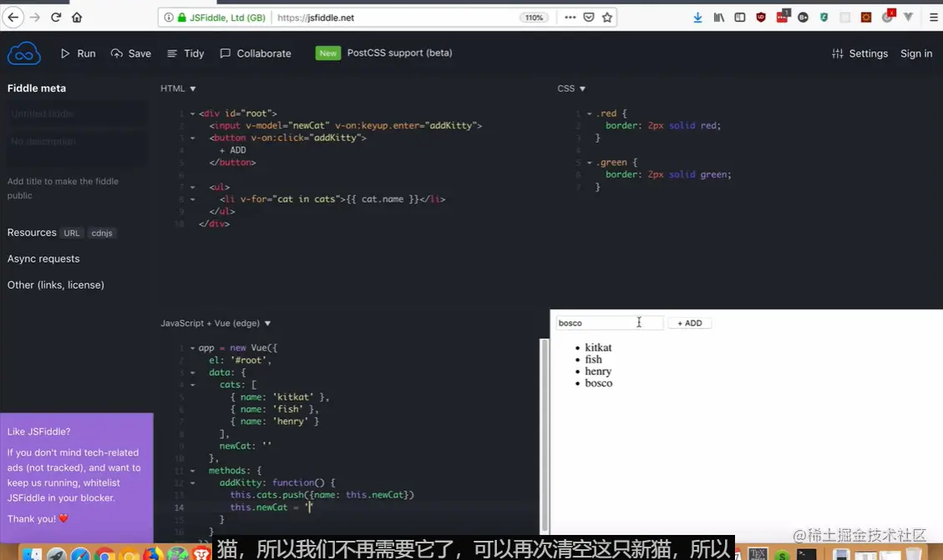The width and height of the screenshot is (943, 560).
Task: Click the orange gear extension icon
Action: [x=866, y=18]
